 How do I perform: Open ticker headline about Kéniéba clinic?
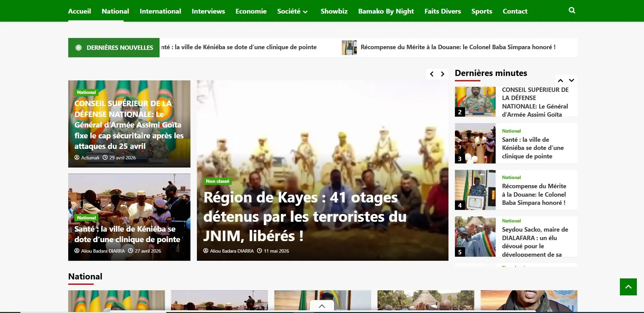[239, 47]
